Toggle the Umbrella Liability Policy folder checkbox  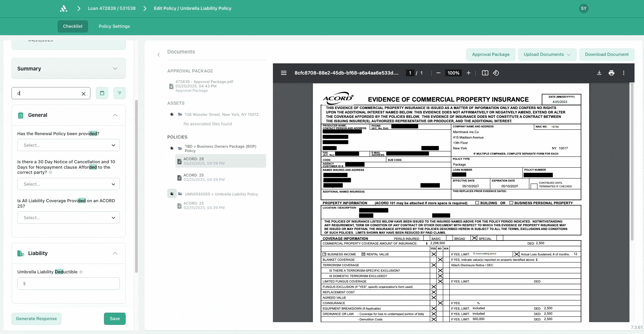[172, 194]
